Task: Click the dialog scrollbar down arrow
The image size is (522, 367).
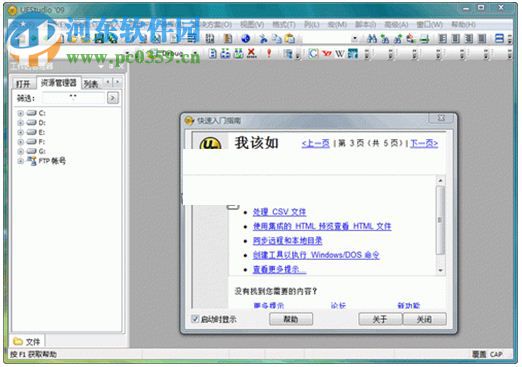Action: 440,270
